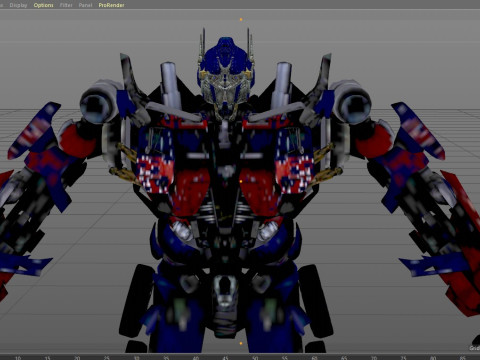Jump to frame 40 on timeline ruler
This screenshot has width=480, height=360.
click(196, 358)
